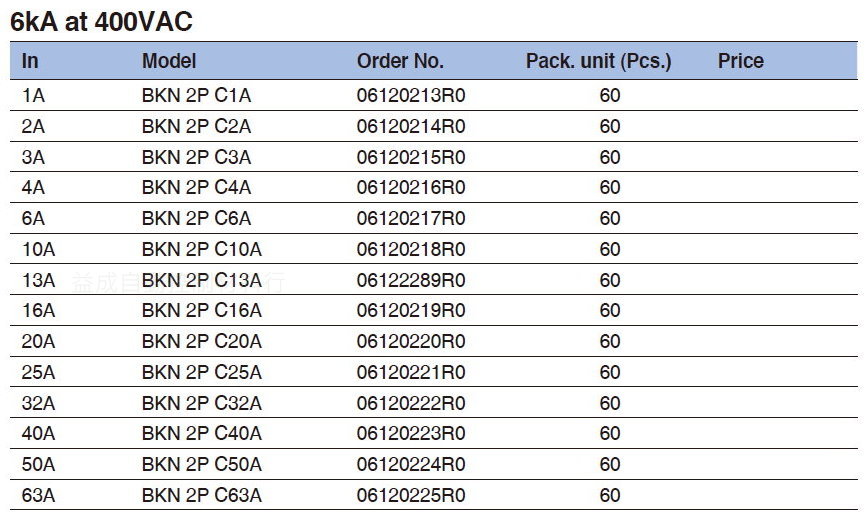Click the 'Price' column header
866x518 pixels.
pyautogui.click(x=741, y=61)
